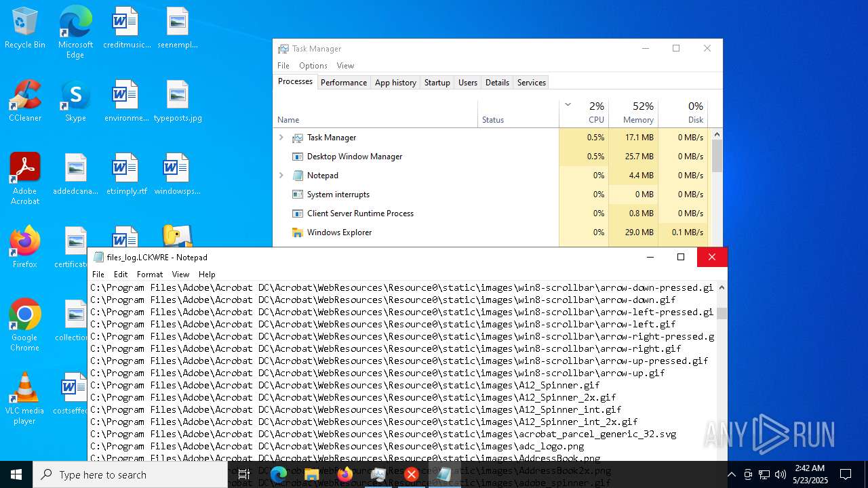Select the environme Word document icon

[127, 101]
